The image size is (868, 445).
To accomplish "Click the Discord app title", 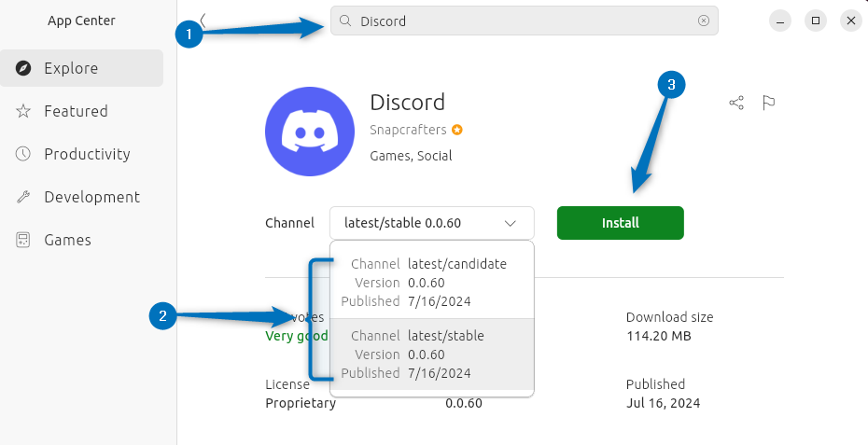I will click(408, 103).
